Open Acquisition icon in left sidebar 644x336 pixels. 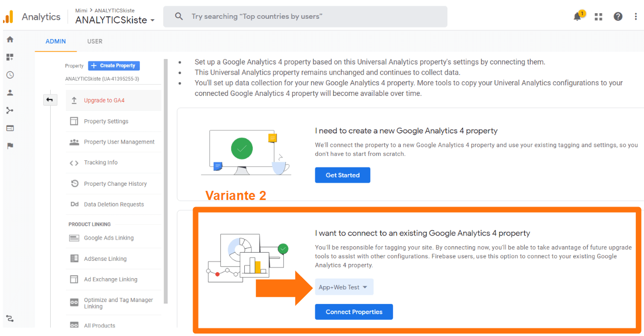coord(10,111)
